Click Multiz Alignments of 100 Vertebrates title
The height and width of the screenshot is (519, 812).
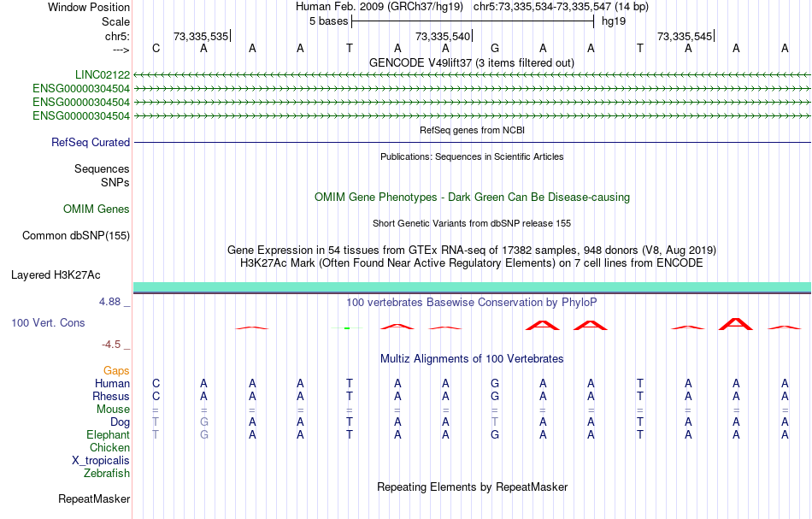pos(472,359)
